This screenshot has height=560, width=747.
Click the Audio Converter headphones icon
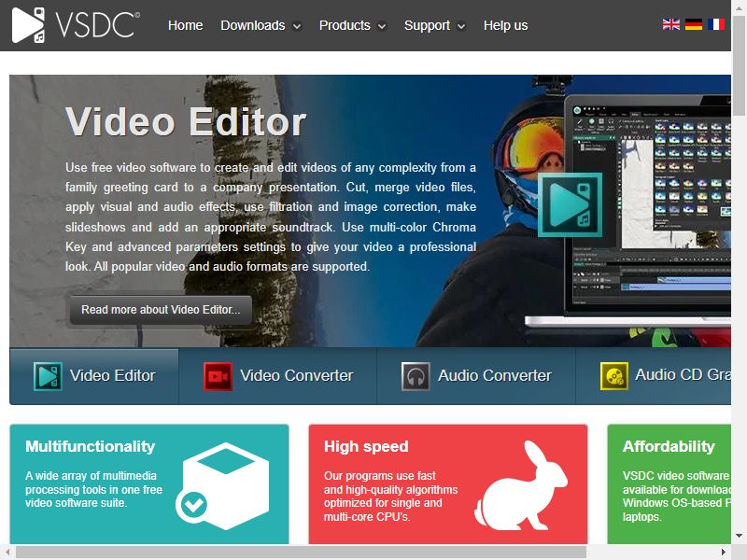pyautogui.click(x=416, y=376)
